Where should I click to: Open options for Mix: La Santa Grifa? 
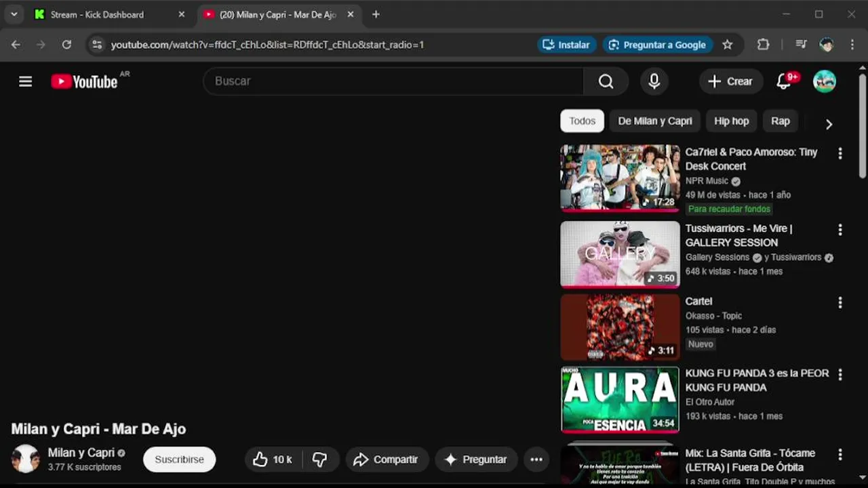pyautogui.click(x=840, y=455)
